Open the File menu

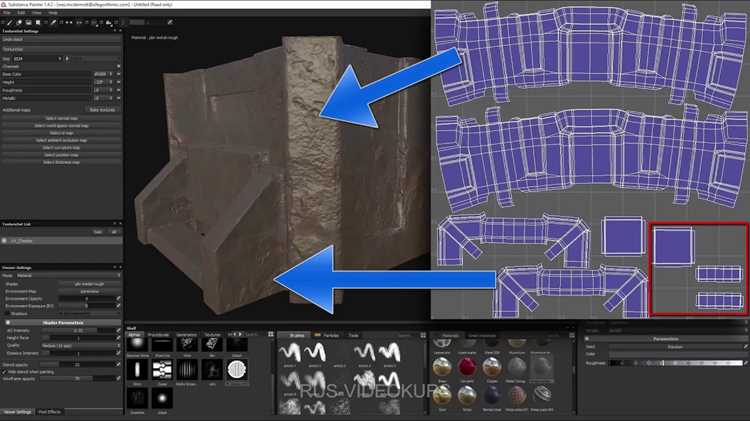click(x=7, y=13)
